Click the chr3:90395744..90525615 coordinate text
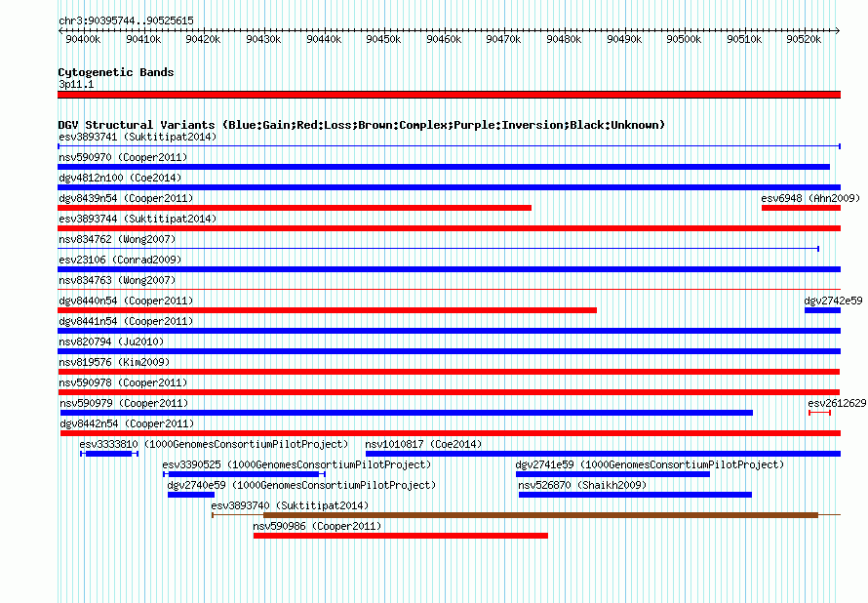The image size is (868, 603). click(x=126, y=21)
